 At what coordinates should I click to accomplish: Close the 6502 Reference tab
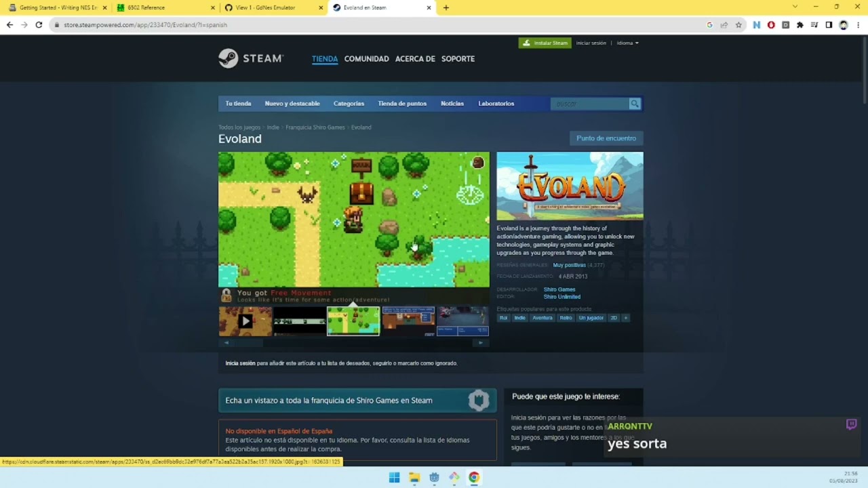(x=212, y=7)
